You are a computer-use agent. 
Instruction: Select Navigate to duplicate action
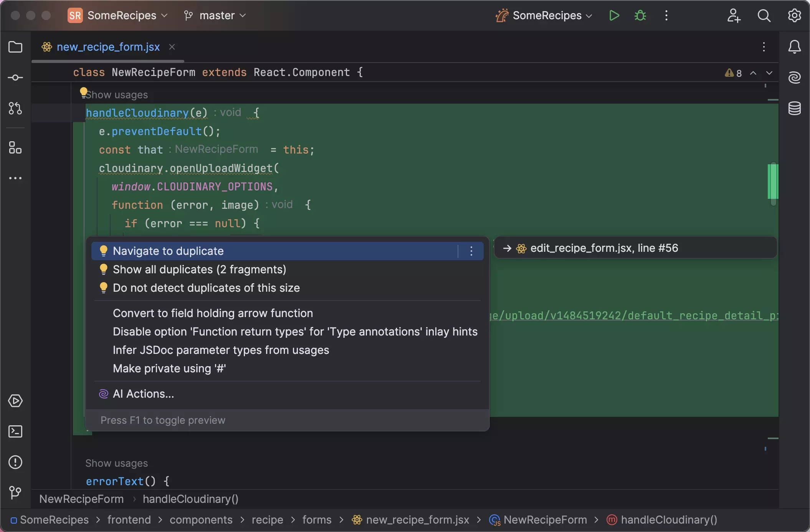pyautogui.click(x=168, y=251)
